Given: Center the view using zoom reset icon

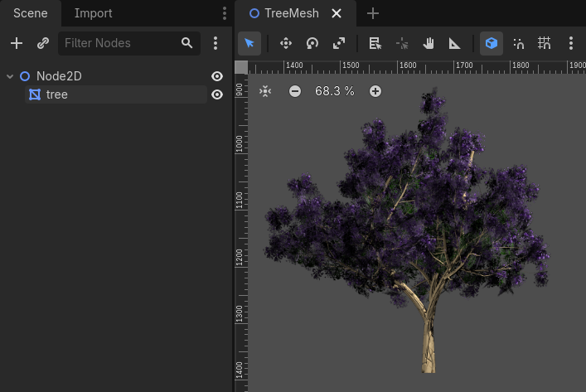Looking at the screenshot, I should tap(265, 91).
